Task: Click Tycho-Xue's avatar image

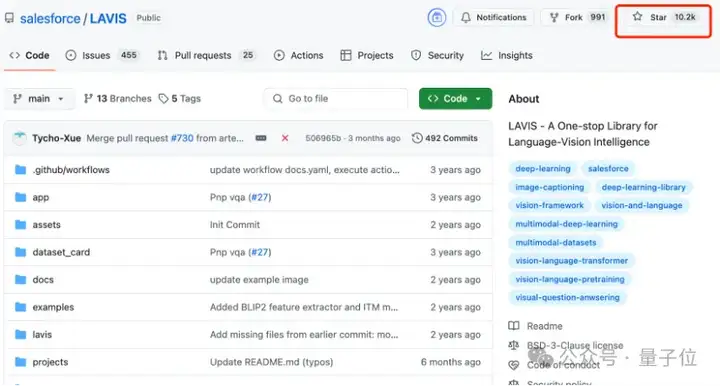Action: pos(19,138)
